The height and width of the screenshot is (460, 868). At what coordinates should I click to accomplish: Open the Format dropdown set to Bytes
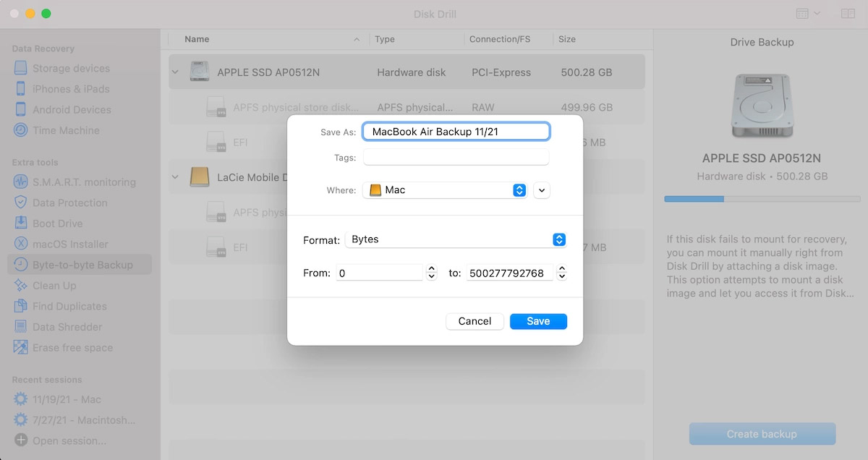(x=455, y=239)
